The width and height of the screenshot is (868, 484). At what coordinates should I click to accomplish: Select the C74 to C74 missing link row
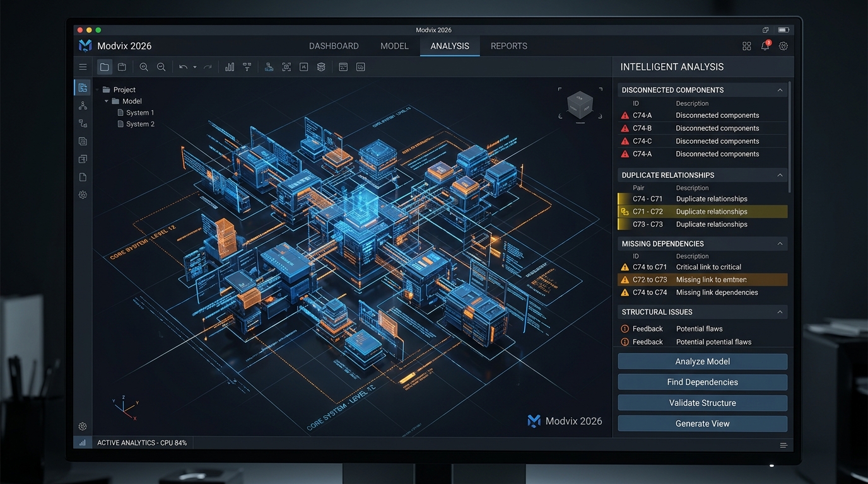[703, 292]
